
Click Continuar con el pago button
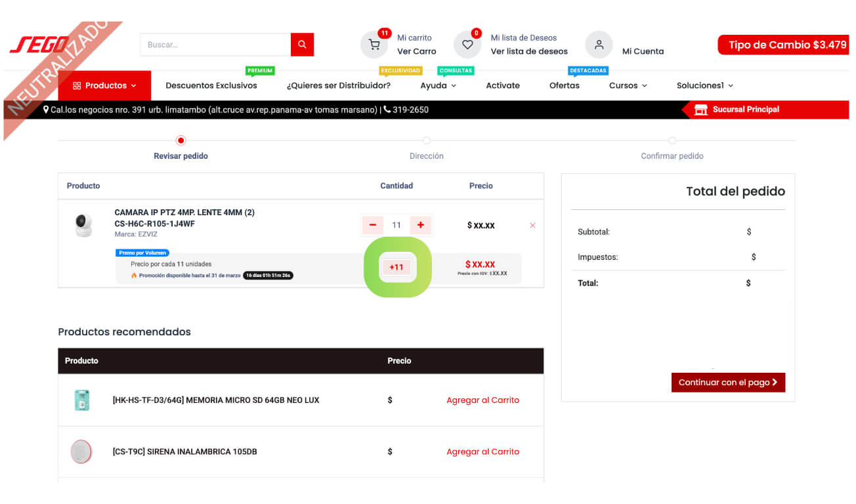[x=728, y=383]
